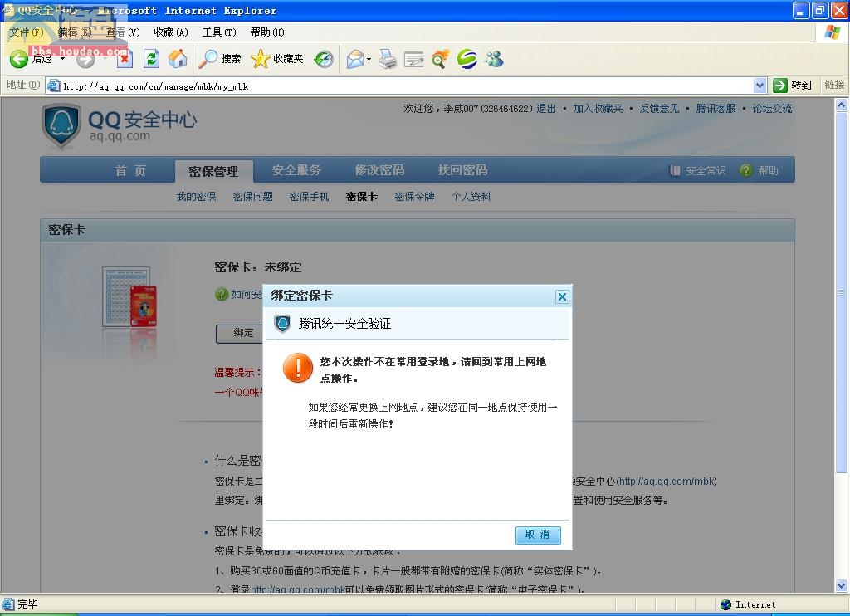Open Messenger people icon

click(494, 59)
